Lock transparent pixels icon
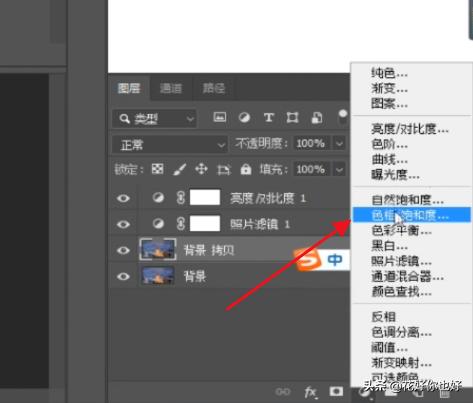The height and width of the screenshot is (403, 473). 157,169
